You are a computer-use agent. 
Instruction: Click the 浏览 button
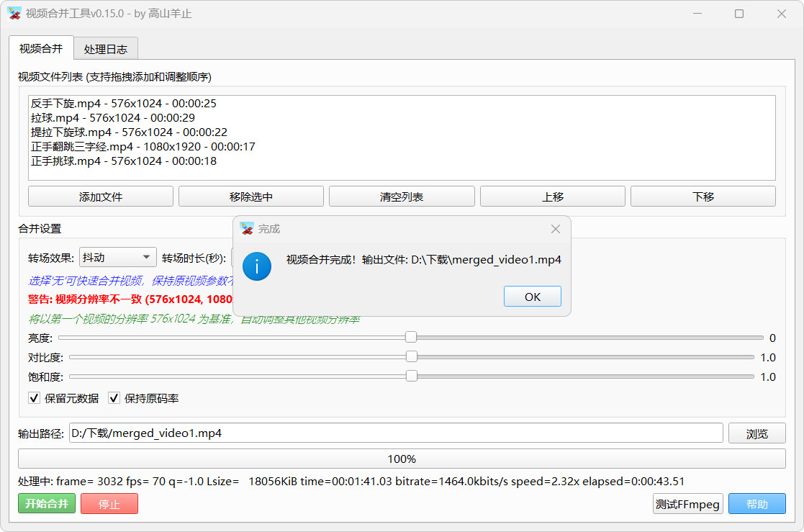(756, 433)
